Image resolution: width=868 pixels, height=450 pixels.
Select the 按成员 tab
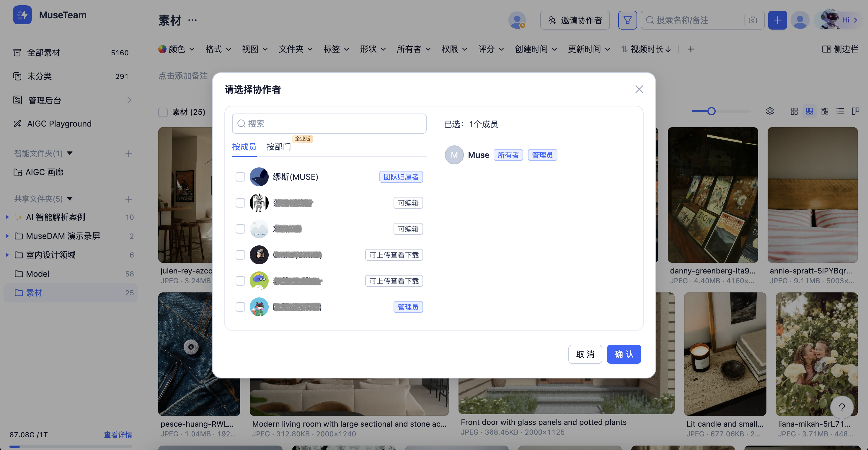[244, 147]
